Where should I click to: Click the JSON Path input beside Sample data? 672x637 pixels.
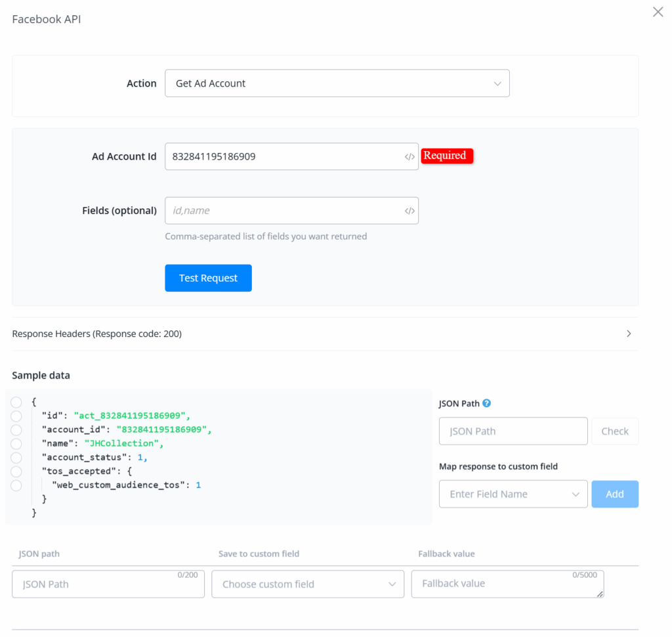pyautogui.click(x=513, y=431)
